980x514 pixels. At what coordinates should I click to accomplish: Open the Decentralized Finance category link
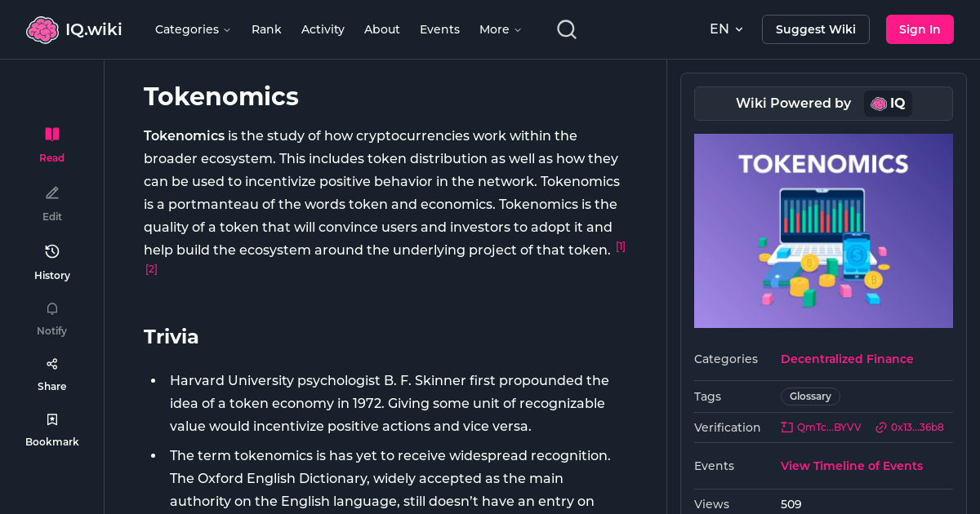[x=847, y=359]
